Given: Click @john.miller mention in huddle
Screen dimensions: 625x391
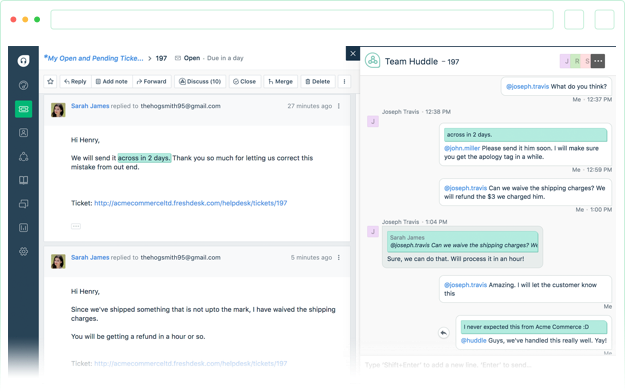Looking at the screenshot, I should click(462, 148).
